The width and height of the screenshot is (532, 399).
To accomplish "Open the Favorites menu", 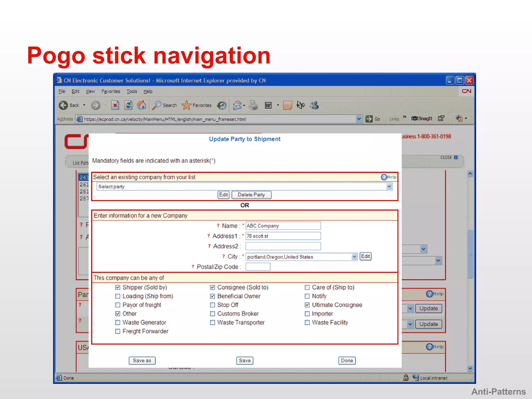I will pyautogui.click(x=111, y=91).
